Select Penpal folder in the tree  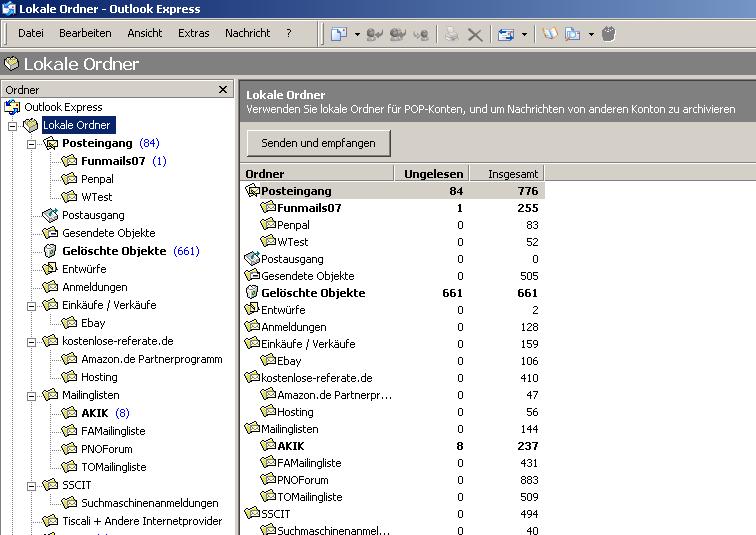click(97, 179)
